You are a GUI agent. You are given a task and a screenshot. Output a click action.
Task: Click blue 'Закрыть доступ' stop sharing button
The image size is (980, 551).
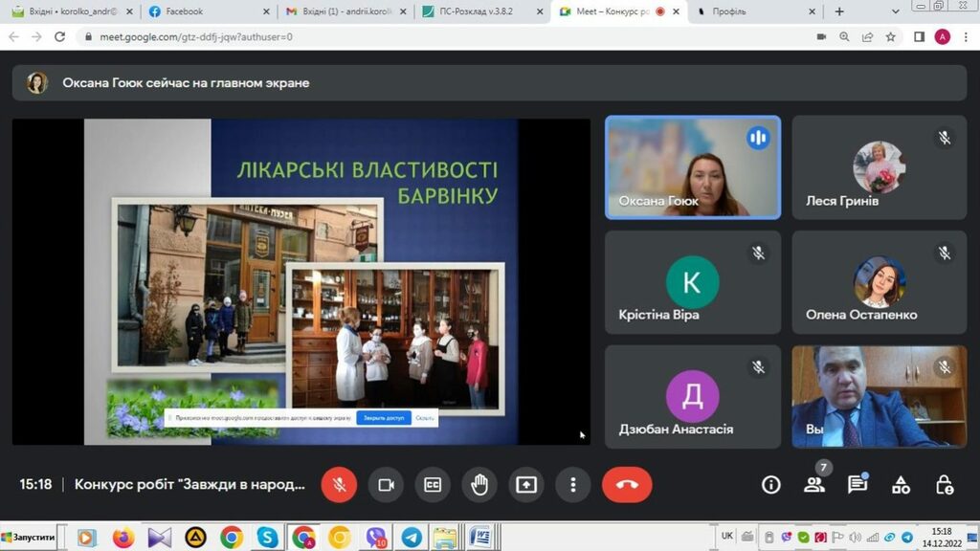tap(384, 418)
